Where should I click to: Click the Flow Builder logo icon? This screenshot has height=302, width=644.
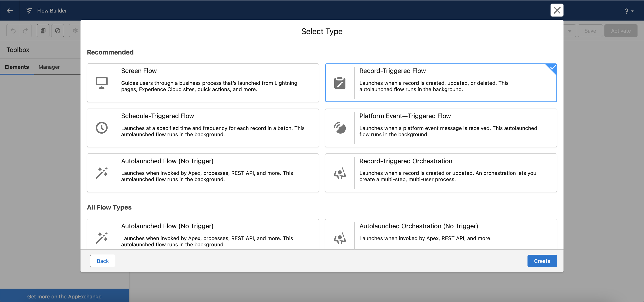click(29, 10)
